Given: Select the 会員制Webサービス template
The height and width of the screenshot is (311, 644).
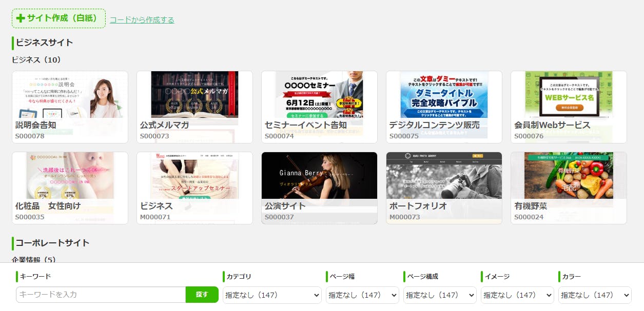Looking at the screenshot, I should pos(569,107).
